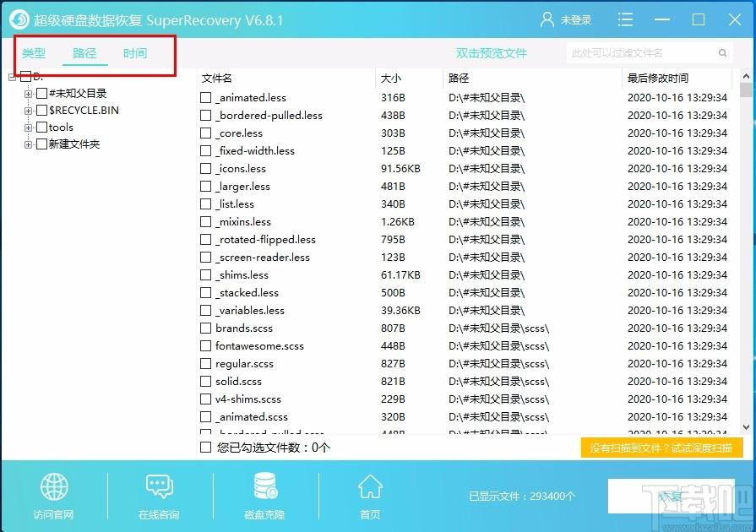Check the _bordered-pulled.less file checkbox
Screen dimensions: 756x532
pyautogui.click(x=206, y=116)
